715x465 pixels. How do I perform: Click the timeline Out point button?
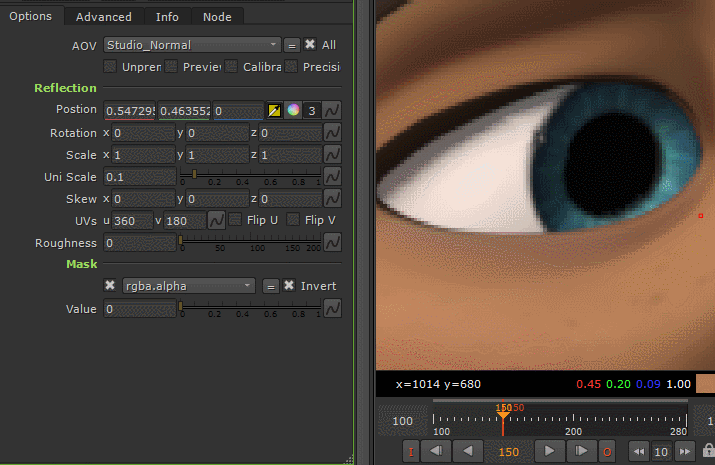click(x=607, y=452)
